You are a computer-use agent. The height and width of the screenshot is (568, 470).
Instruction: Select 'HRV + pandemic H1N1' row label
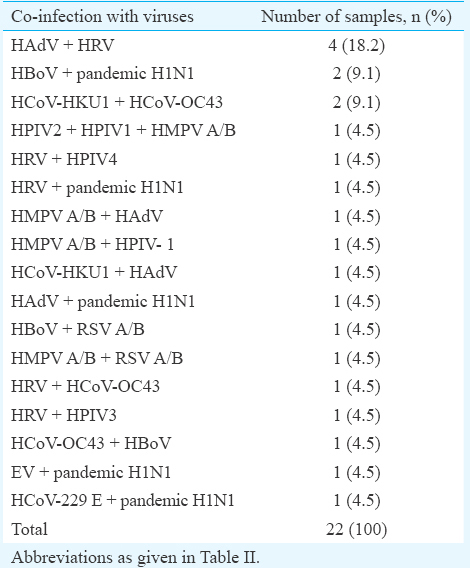click(x=97, y=188)
